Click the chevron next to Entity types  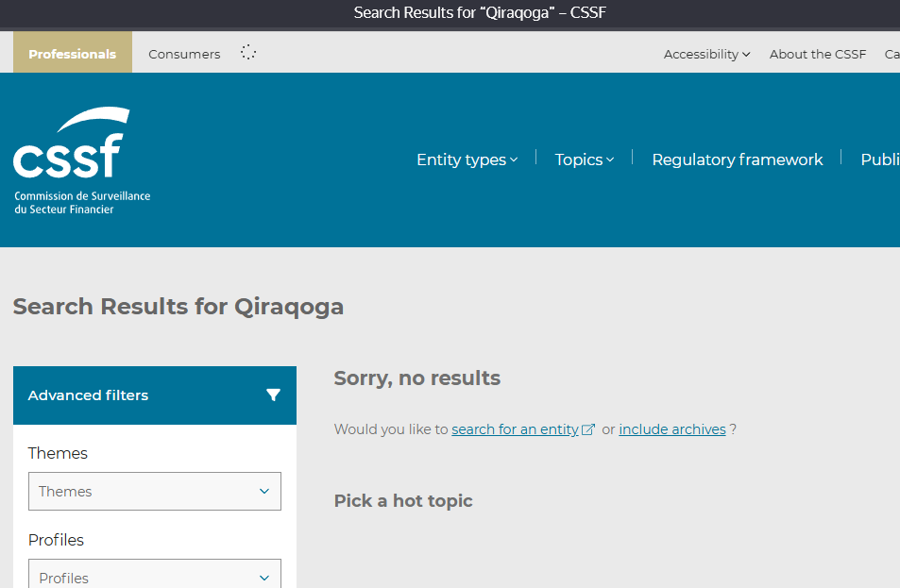(x=513, y=160)
